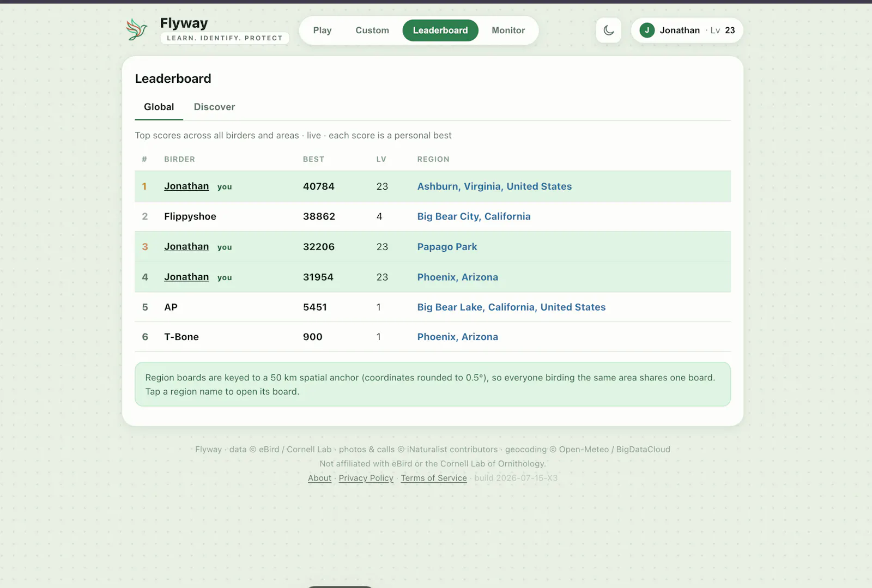Click the score 31954

(x=318, y=277)
